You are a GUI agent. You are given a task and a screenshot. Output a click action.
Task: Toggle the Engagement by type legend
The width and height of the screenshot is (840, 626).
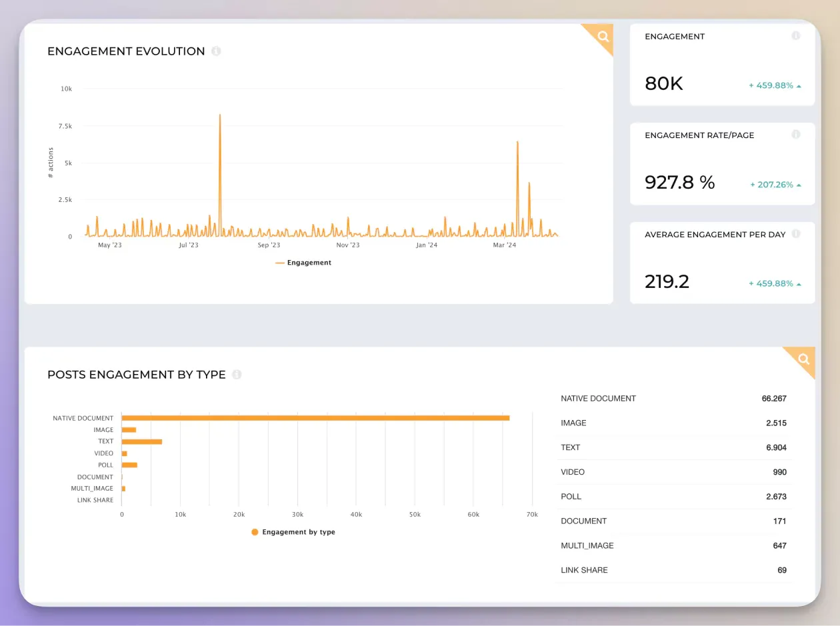tap(293, 532)
